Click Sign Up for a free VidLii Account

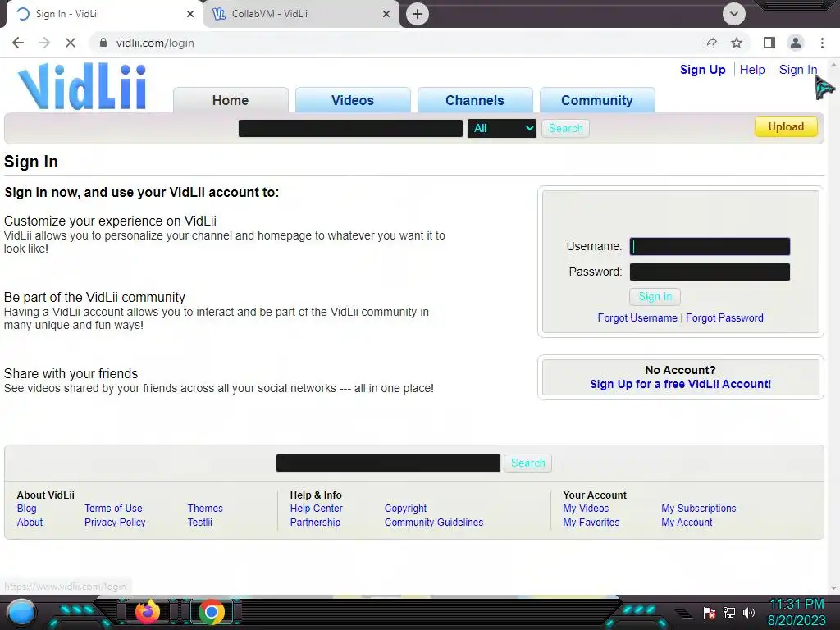[x=680, y=384]
